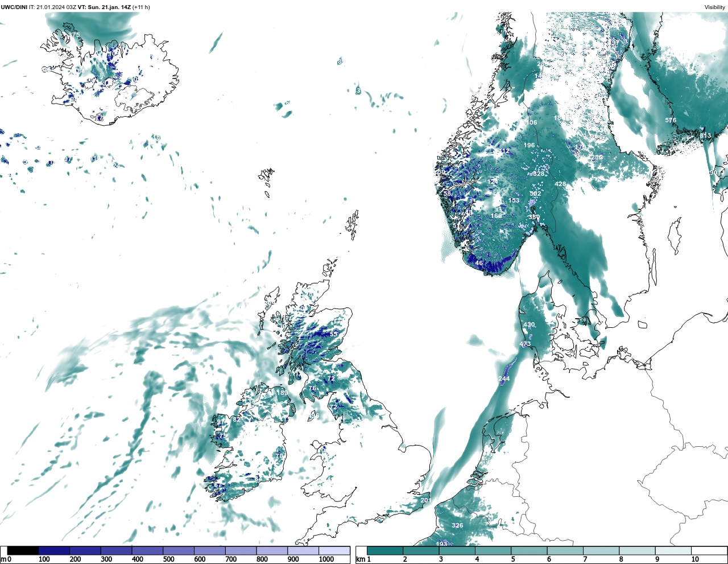Image resolution: width=728 pixels, height=564 pixels.
Task: Click the "UWC/DINI" model name text
Action: pyautogui.click(x=14, y=7)
